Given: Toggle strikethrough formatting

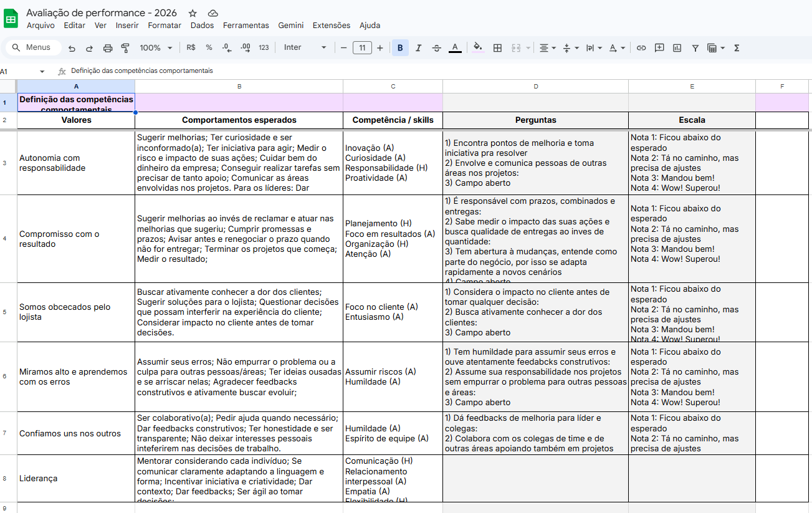Looking at the screenshot, I should pos(436,48).
